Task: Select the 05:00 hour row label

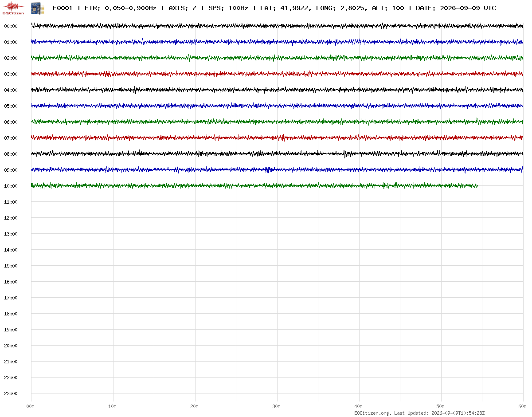Action: coord(11,106)
